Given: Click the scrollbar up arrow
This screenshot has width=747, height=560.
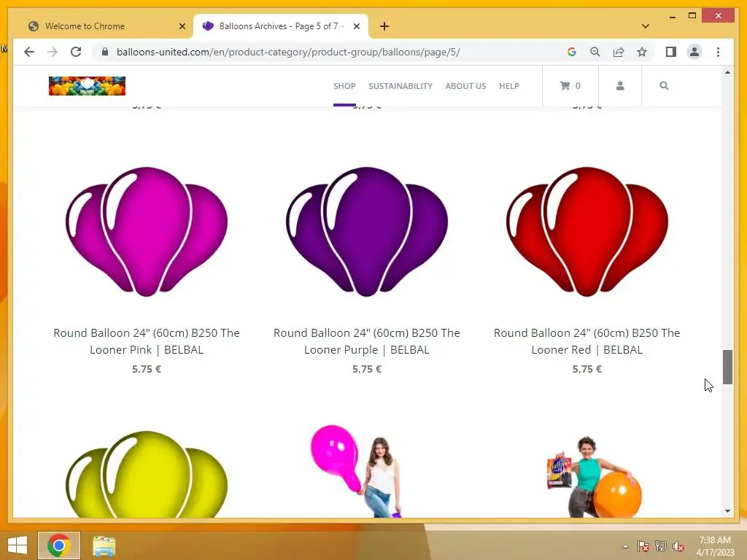Looking at the screenshot, I should click(727, 72).
